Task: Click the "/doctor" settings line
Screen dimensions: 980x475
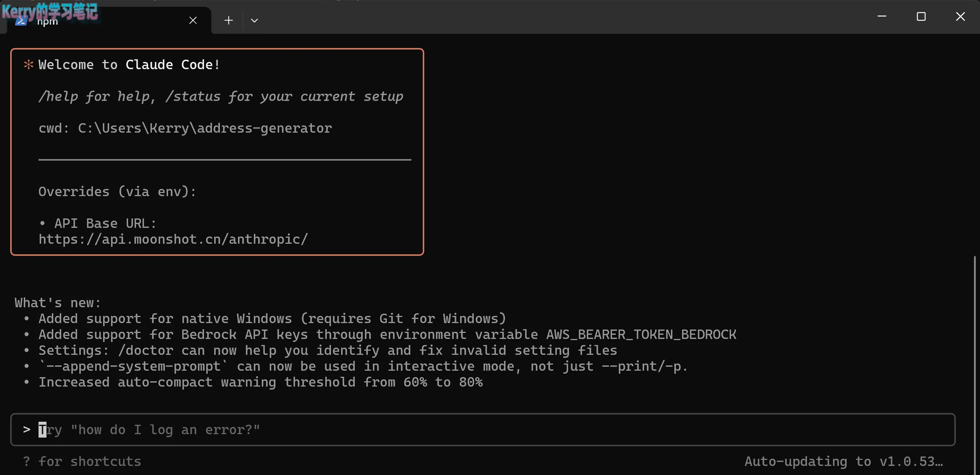Action: (328, 351)
